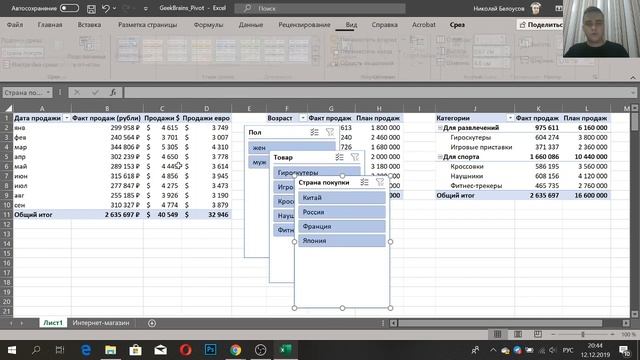640x360 pixels.
Task: Click the vertical scrollbar thumb
Action: 634,122
